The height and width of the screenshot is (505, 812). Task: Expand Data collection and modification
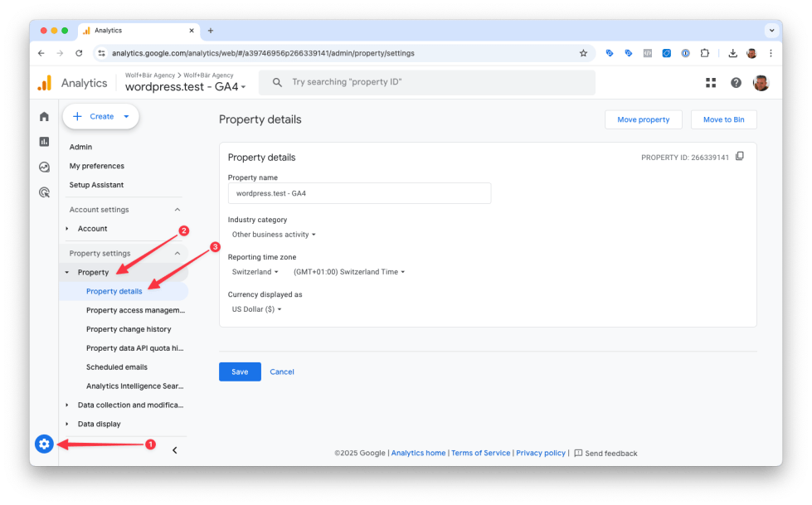pyautogui.click(x=67, y=405)
